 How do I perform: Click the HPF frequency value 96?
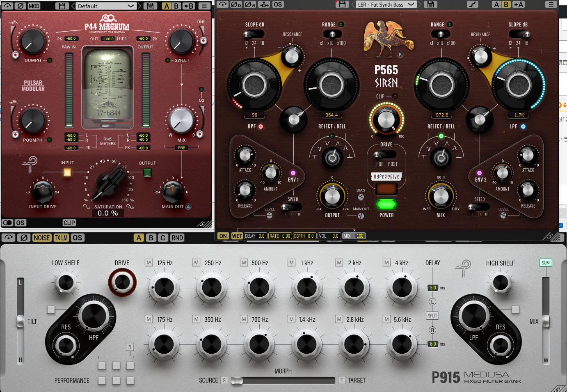pyautogui.click(x=254, y=115)
